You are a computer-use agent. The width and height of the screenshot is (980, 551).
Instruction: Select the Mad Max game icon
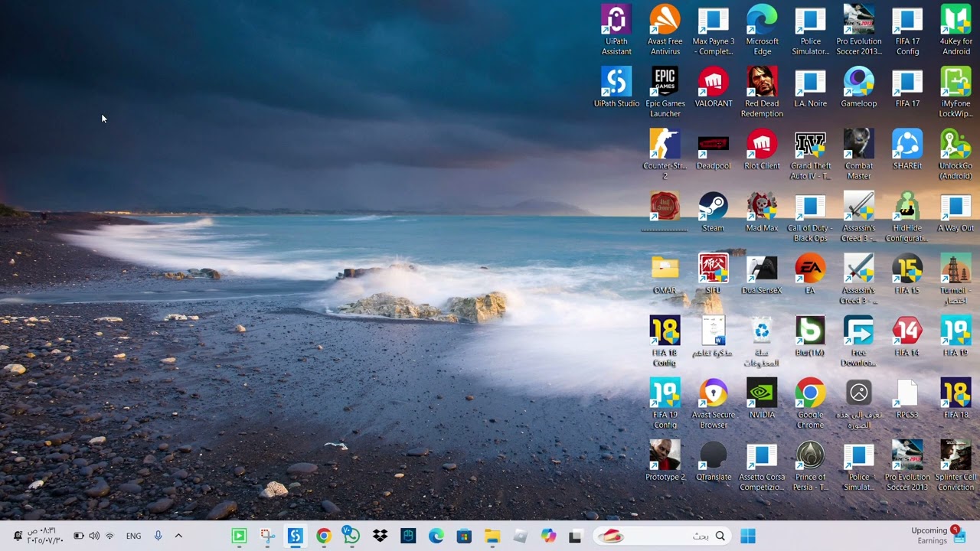click(762, 212)
